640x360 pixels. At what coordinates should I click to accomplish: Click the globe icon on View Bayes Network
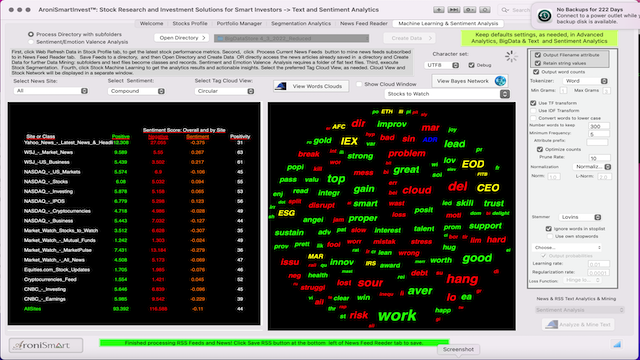point(500,81)
